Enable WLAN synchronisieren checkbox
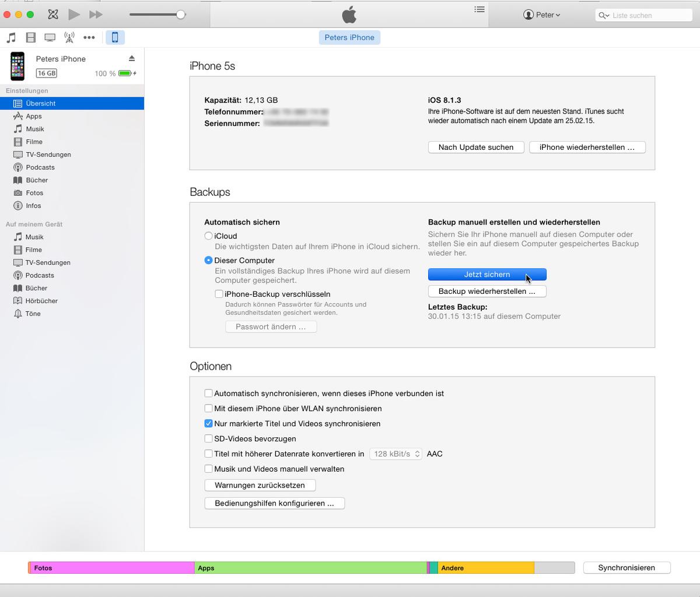This screenshot has width=700, height=597. coord(208,409)
